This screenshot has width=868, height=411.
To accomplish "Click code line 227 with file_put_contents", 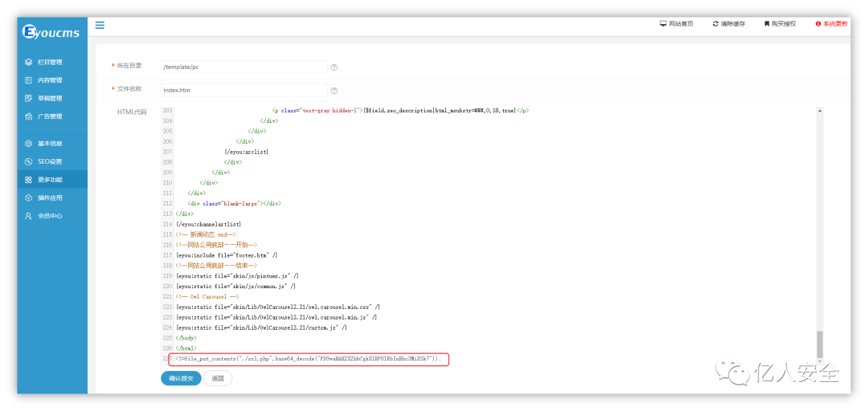I will click(309, 359).
